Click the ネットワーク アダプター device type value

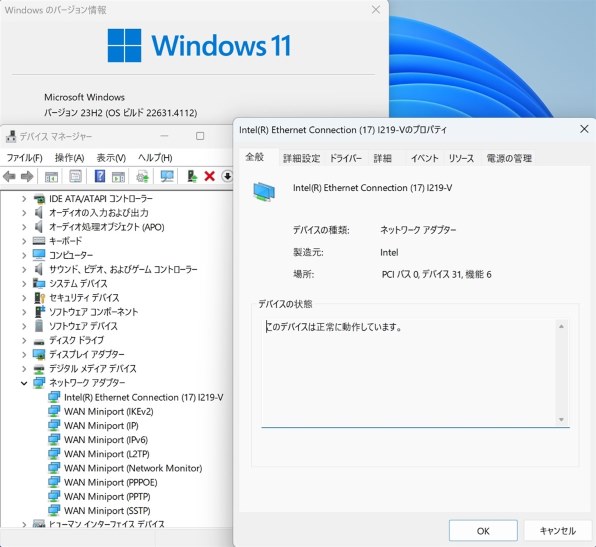[418, 230]
